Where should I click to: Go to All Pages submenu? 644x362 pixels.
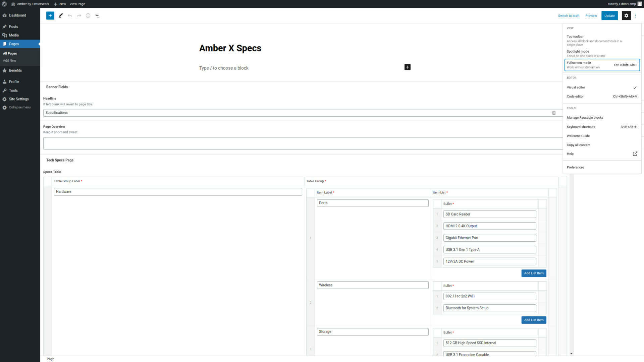[10, 53]
